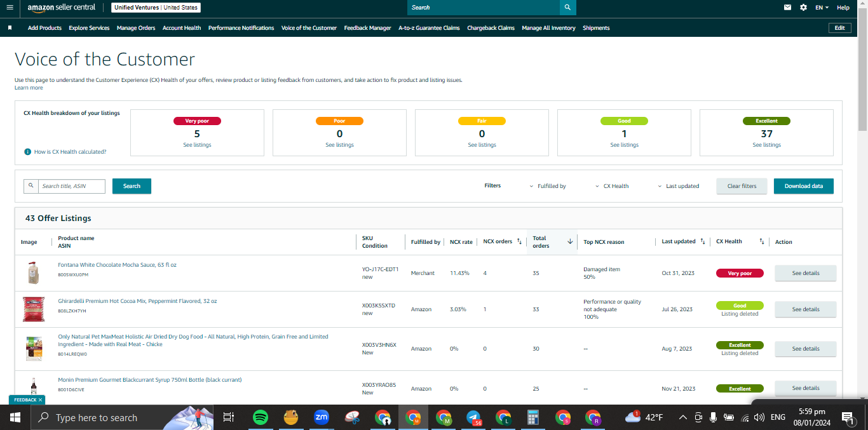This screenshot has height=430, width=868.
Task: Click the teal Search button
Action: [132, 186]
